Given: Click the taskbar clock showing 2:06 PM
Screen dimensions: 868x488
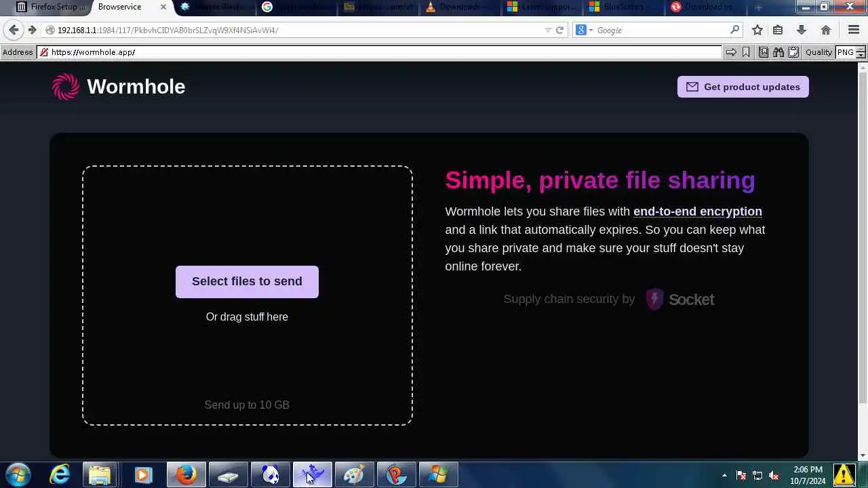Looking at the screenshot, I should pyautogui.click(x=807, y=475).
